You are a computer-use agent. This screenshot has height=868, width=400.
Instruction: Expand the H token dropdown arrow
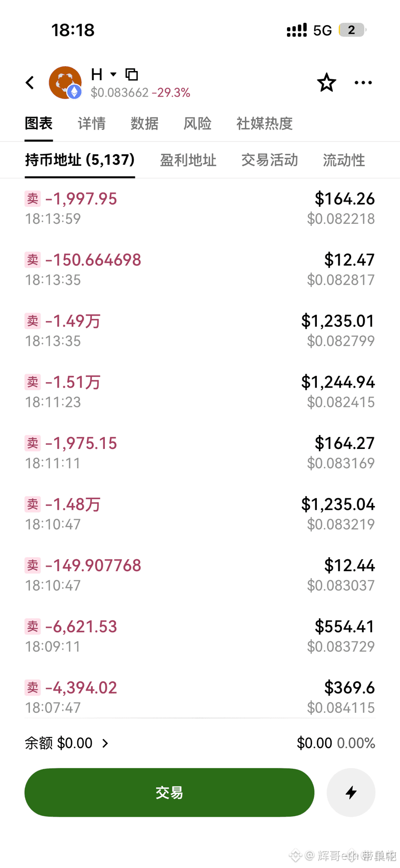click(x=114, y=74)
